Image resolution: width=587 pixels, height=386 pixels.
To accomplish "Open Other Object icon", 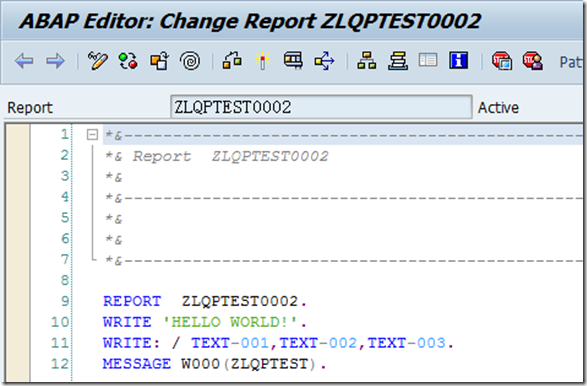I will 159,61.
